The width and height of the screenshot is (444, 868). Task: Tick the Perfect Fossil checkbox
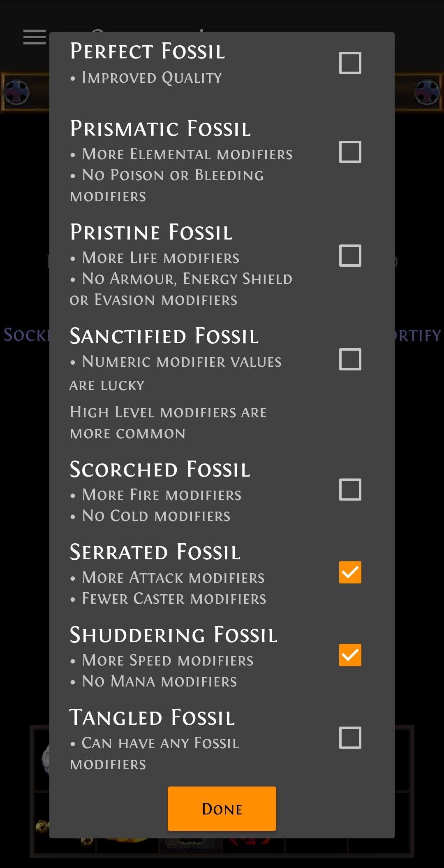[x=350, y=63]
